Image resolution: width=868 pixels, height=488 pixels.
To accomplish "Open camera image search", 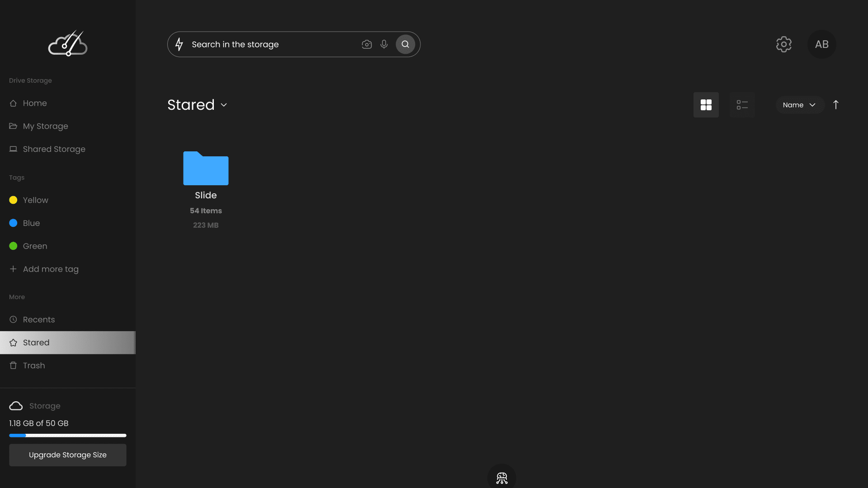I will [367, 44].
